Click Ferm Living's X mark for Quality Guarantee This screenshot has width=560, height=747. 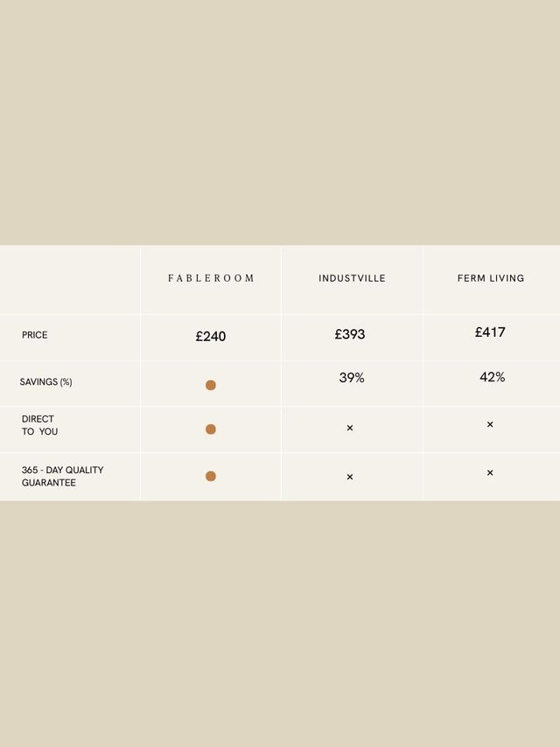click(x=490, y=473)
